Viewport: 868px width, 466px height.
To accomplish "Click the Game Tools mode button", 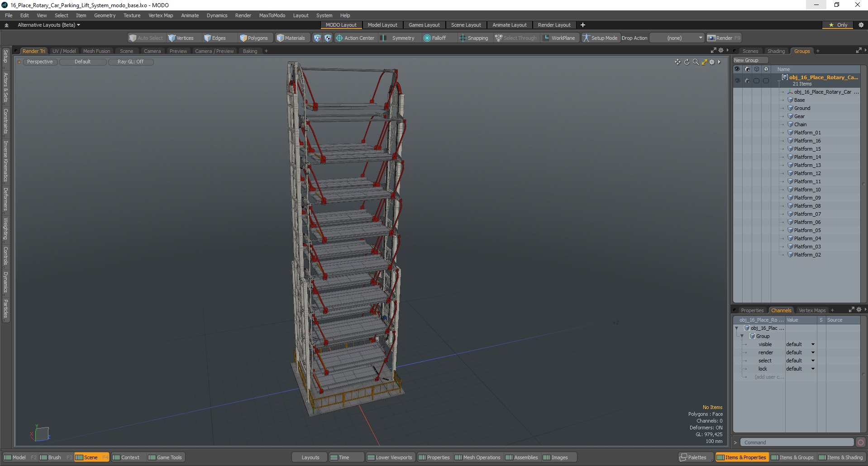I will [165, 457].
